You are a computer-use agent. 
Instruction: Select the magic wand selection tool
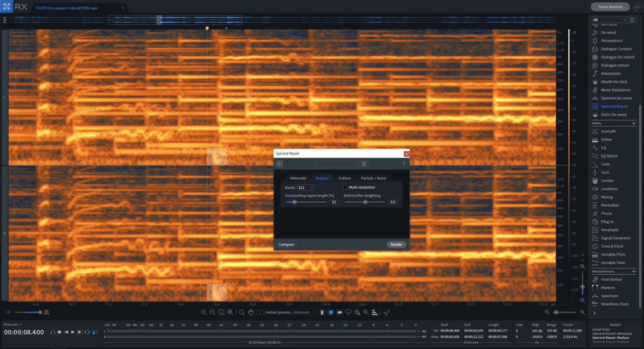coord(365,312)
